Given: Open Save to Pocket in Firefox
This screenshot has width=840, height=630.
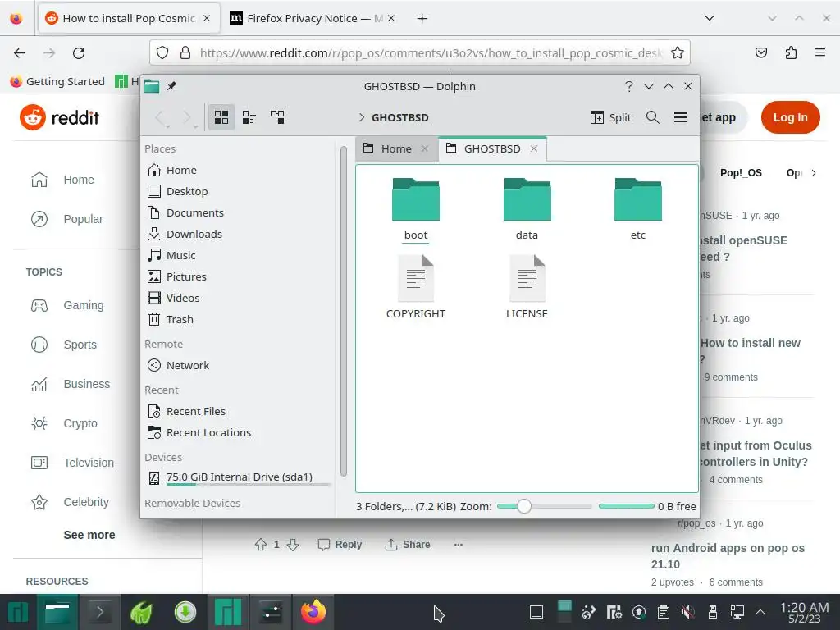Looking at the screenshot, I should (760, 52).
